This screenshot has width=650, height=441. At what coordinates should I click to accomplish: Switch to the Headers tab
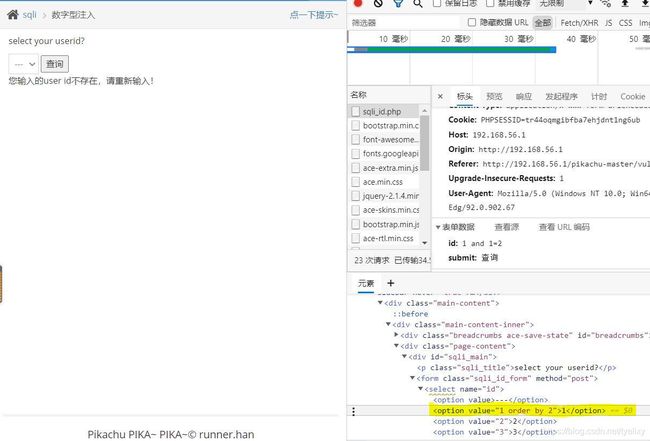point(464,97)
